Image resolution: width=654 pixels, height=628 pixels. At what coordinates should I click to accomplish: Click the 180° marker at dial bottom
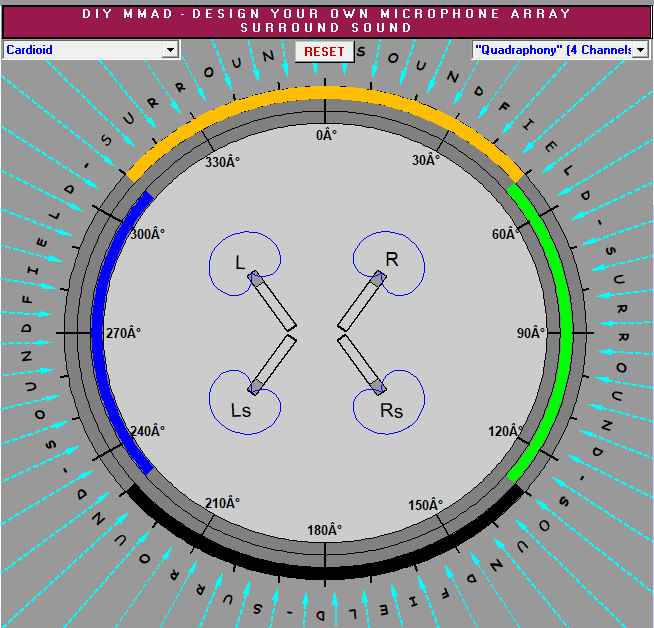click(x=323, y=529)
